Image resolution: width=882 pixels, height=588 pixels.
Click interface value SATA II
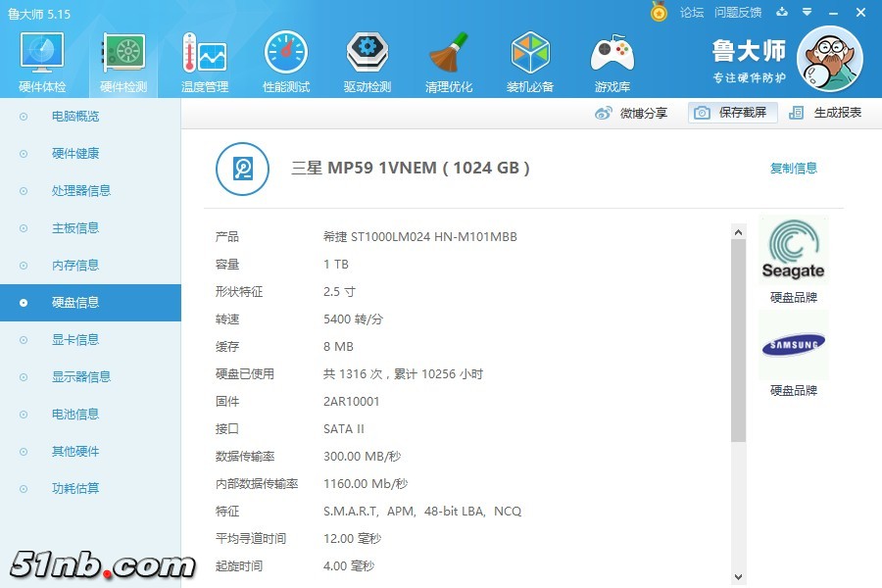point(344,429)
